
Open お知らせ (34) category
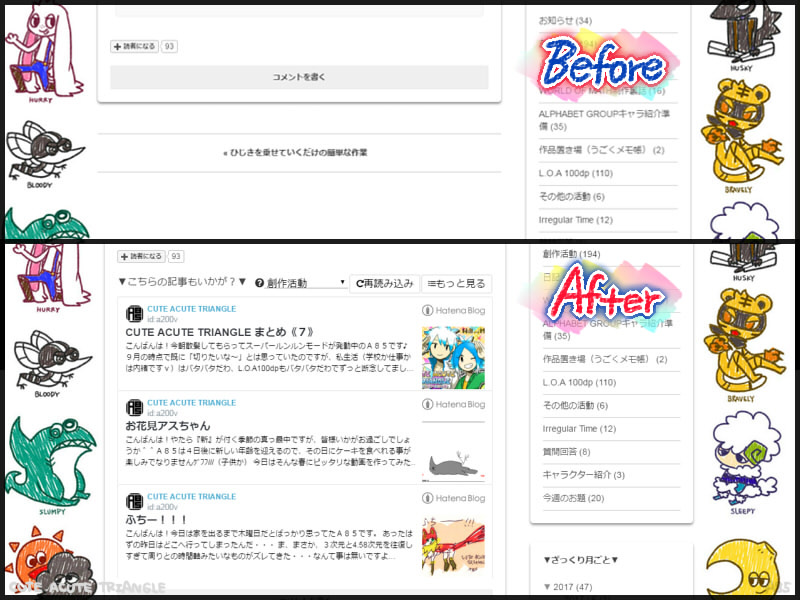tap(565, 20)
